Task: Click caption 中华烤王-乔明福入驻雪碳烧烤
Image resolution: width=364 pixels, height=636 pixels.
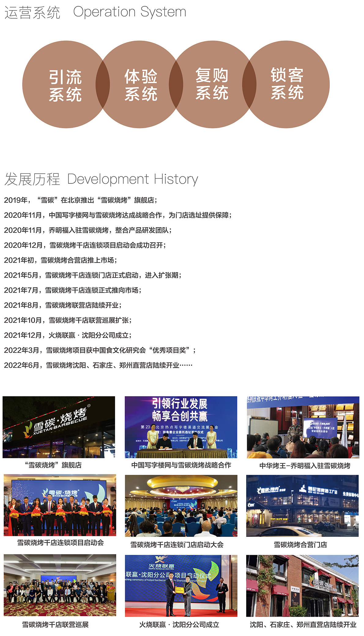Action: (x=305, y=466)
